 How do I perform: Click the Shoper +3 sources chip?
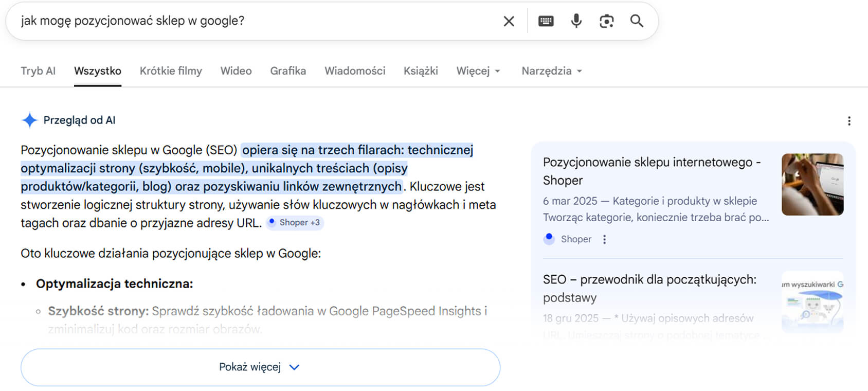(295, 223)
